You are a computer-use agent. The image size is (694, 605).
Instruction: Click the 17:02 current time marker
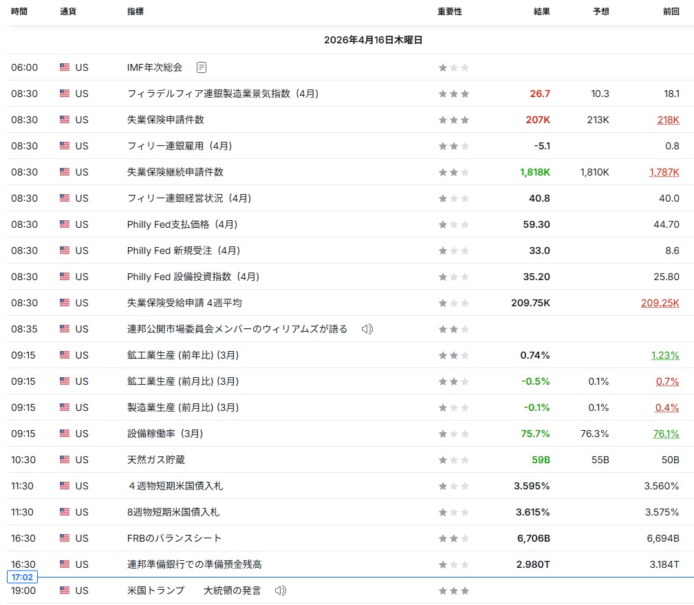pyautogui.click(x=21, y=577)
